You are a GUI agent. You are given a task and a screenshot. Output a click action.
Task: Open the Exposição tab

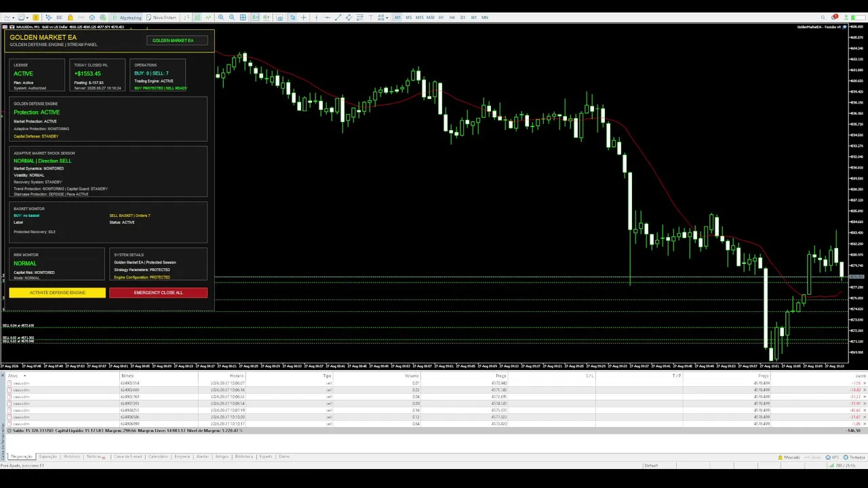point(48,456)
